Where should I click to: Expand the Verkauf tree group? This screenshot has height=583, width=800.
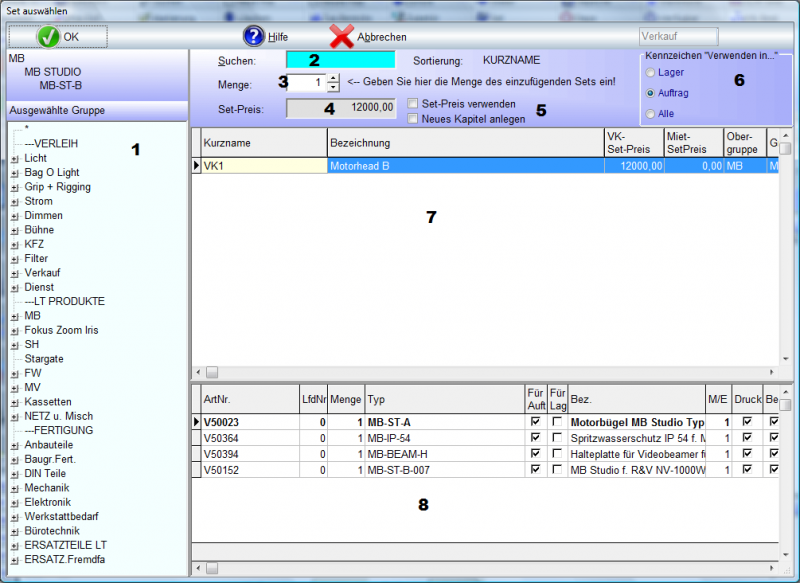[15, 273]
